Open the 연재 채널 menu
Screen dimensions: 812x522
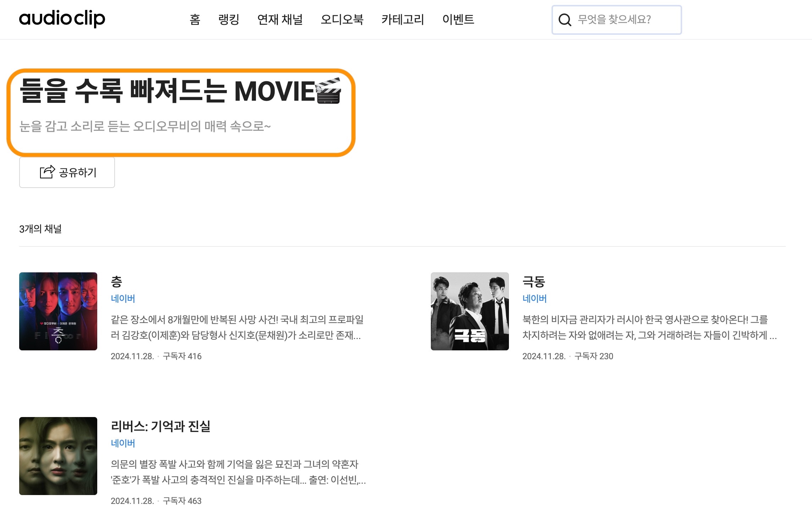click(x=280, y=19)
